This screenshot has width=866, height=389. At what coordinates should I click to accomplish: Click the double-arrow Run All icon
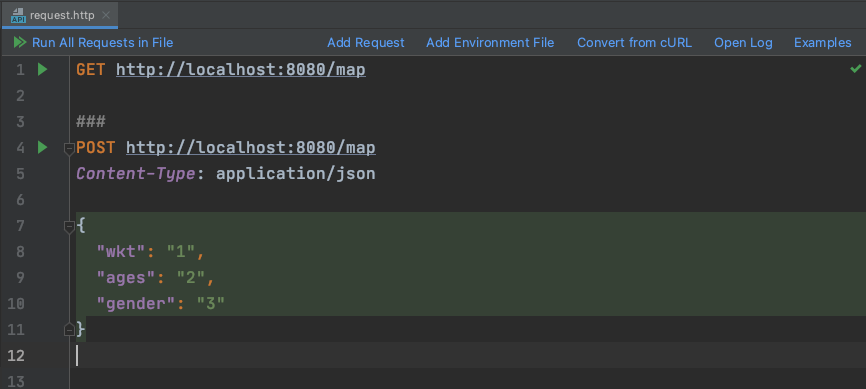20,43
